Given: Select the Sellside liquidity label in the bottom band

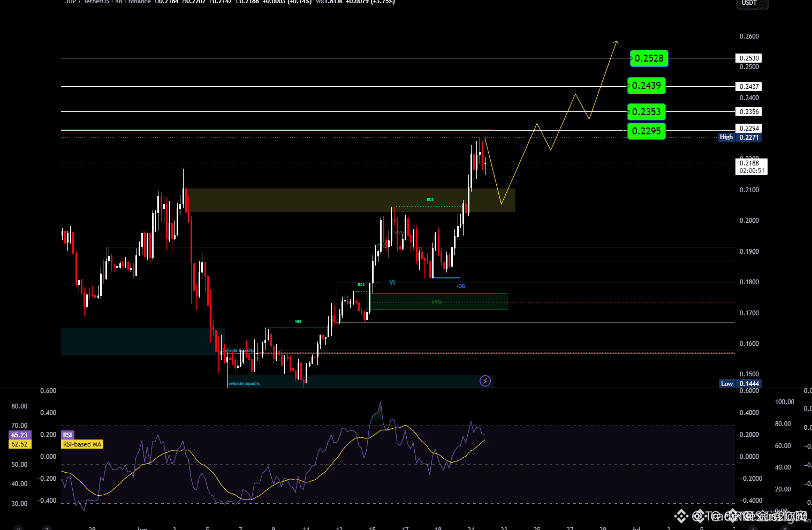Looking at the screenshot, I should click(244, 384).
